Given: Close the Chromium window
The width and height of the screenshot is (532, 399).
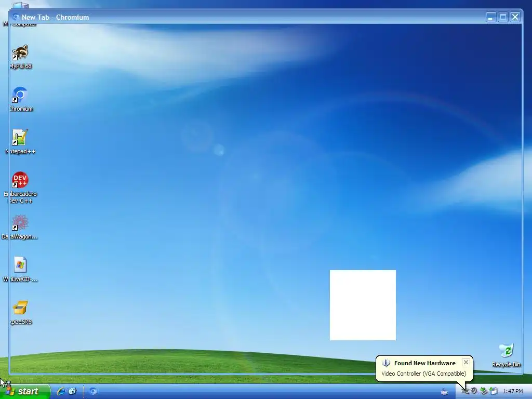Looking at the screenshot, I should point(515,17).
